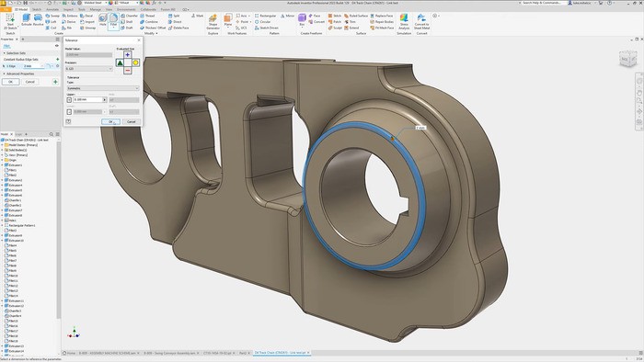Collapse the Selection Sets section
Image resolution: width=644 pixels, height=362 pixels.
pyautogui.click(x=4, y=53)
